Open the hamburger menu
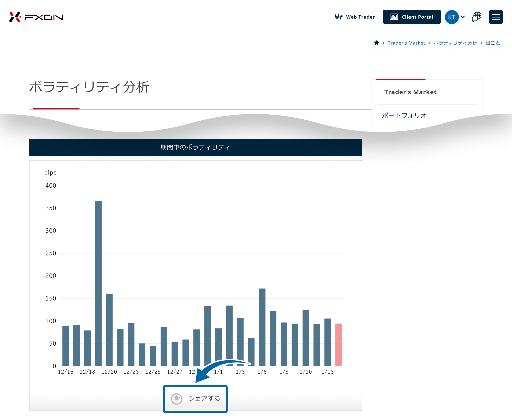The width and height of the screenshot is (512, 420). pos(496,17)
